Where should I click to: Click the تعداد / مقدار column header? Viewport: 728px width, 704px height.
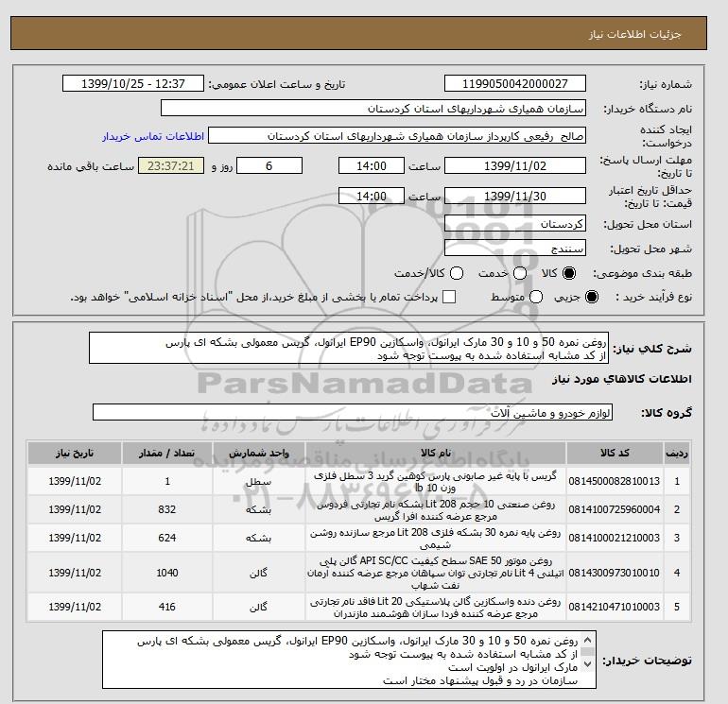(167, 453)
